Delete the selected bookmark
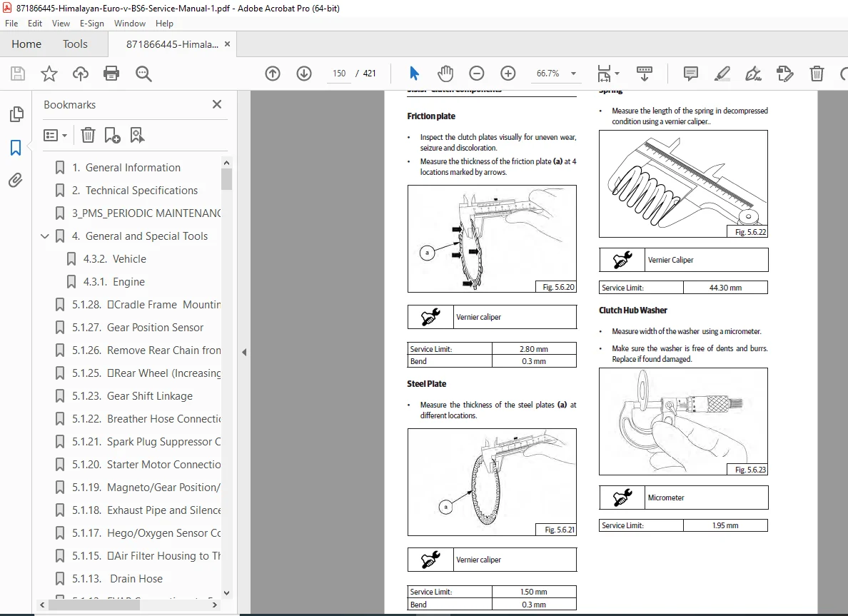The image size is (848, 616). pyautogui.click(x=88, y=135)
